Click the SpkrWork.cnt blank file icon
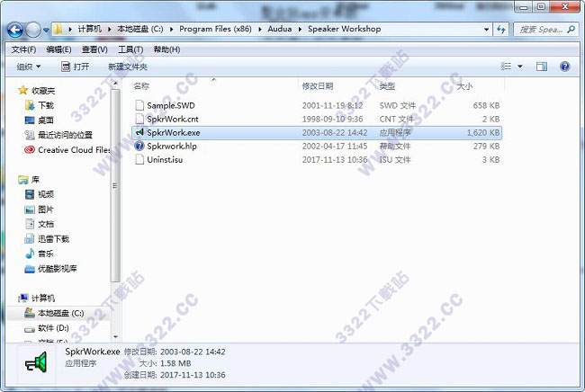The image size is (585, 392). (x=139, y=119)
